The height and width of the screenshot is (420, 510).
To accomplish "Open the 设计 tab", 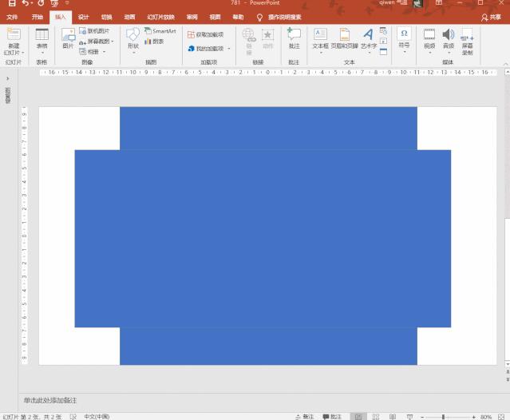I will [x=84, y=17].
